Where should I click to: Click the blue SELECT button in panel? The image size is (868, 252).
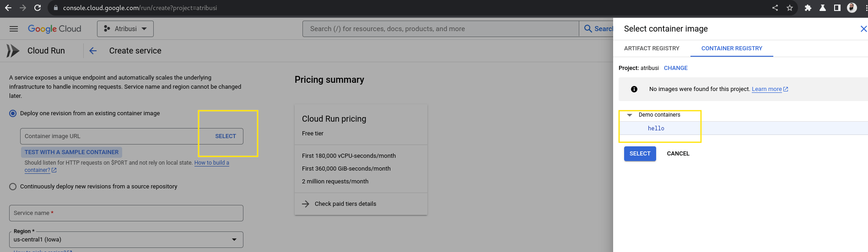(x=640, y=154)
